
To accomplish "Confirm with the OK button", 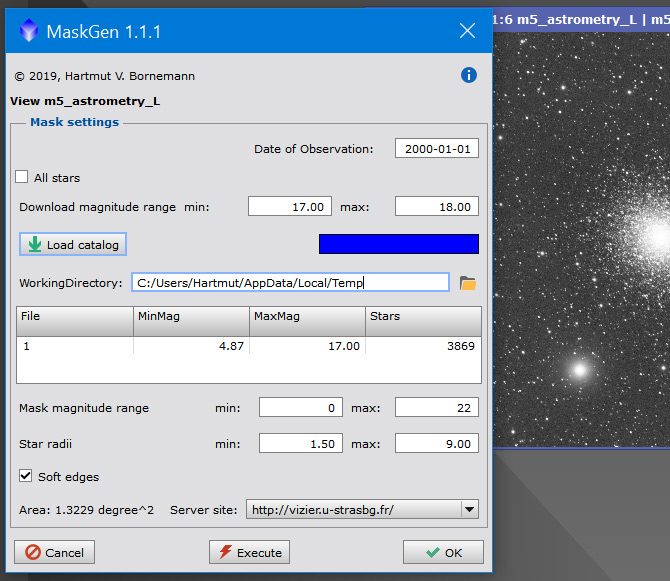I will (443, 552).
